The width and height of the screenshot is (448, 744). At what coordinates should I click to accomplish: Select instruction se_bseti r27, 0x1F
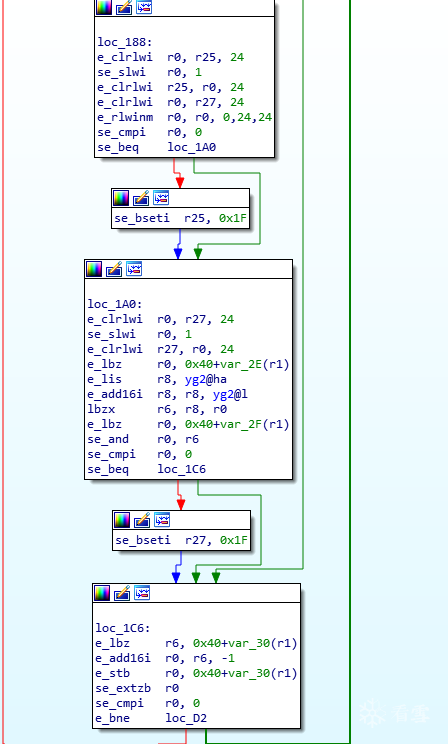182,540
